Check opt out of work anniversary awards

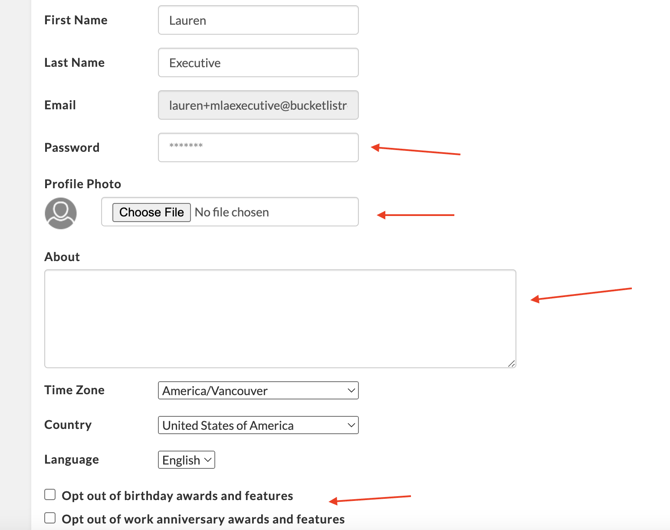coord(50,518)
